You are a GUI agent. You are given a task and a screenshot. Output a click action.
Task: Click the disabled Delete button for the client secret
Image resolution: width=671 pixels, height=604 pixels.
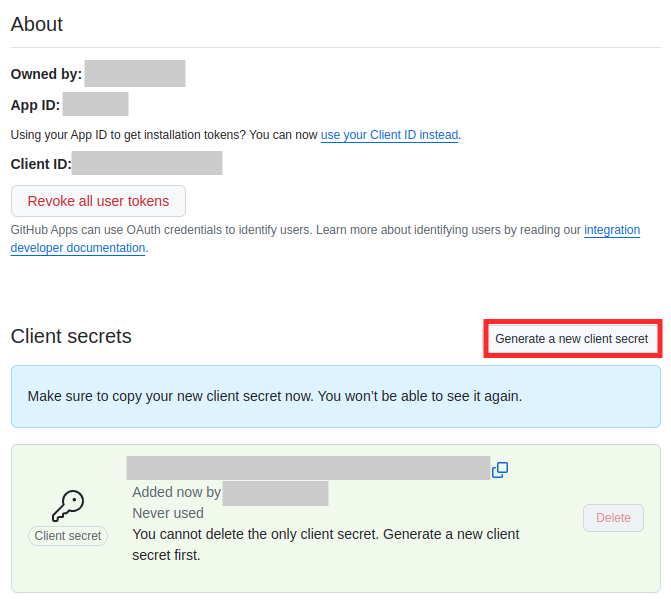(613, 518)
